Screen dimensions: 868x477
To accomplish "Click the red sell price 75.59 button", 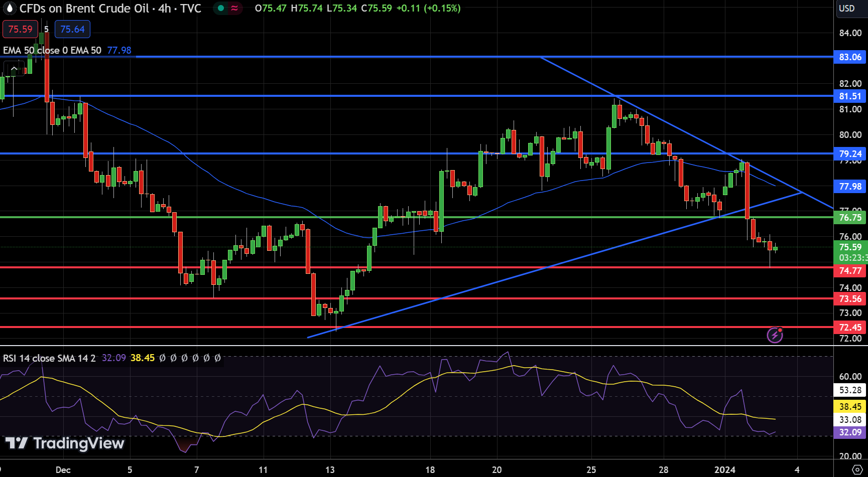I will 20,29.
